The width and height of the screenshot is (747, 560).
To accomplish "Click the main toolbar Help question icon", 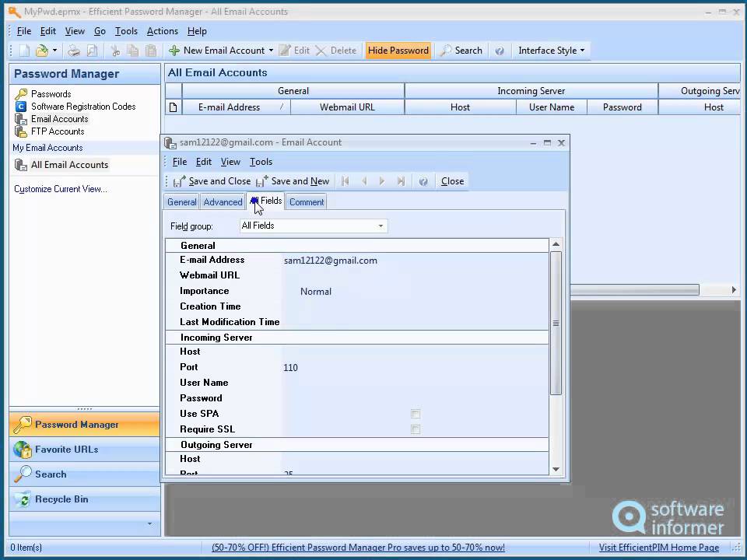I will tap(500, 51).
